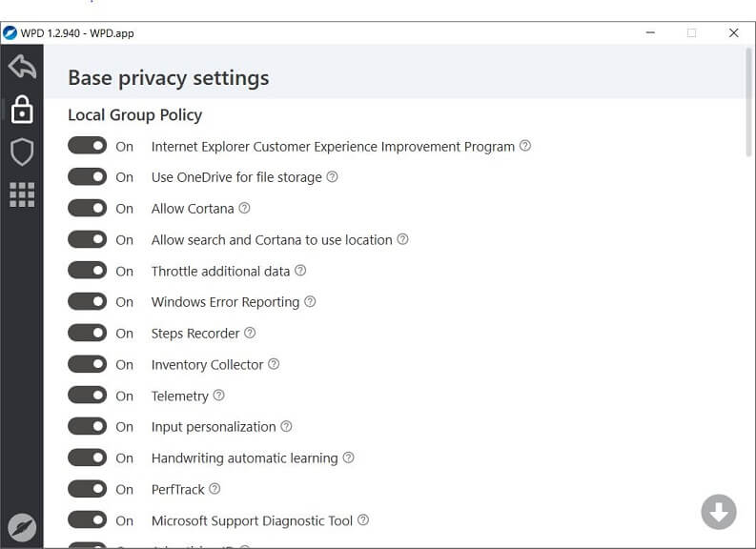756x549 pixels.
Task: Disable the Telemetry switch
Action: pyautogui.click(x=88, y=396)
